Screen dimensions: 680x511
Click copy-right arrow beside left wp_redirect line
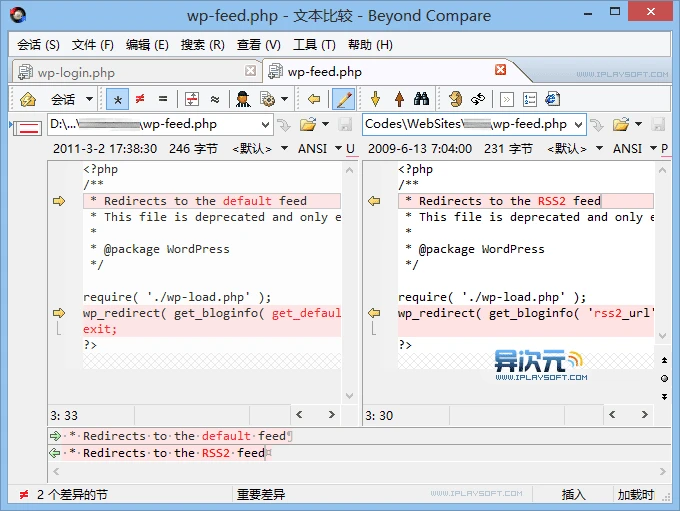click(59, 313)
